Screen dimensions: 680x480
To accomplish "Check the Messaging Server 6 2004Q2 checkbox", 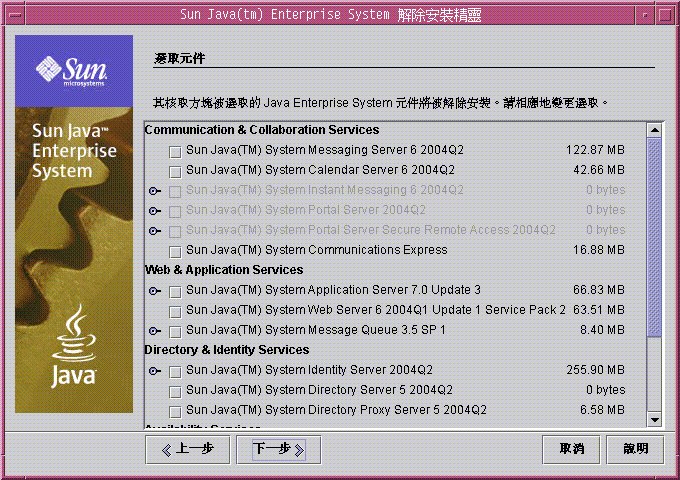I will [x=175, y=152].
